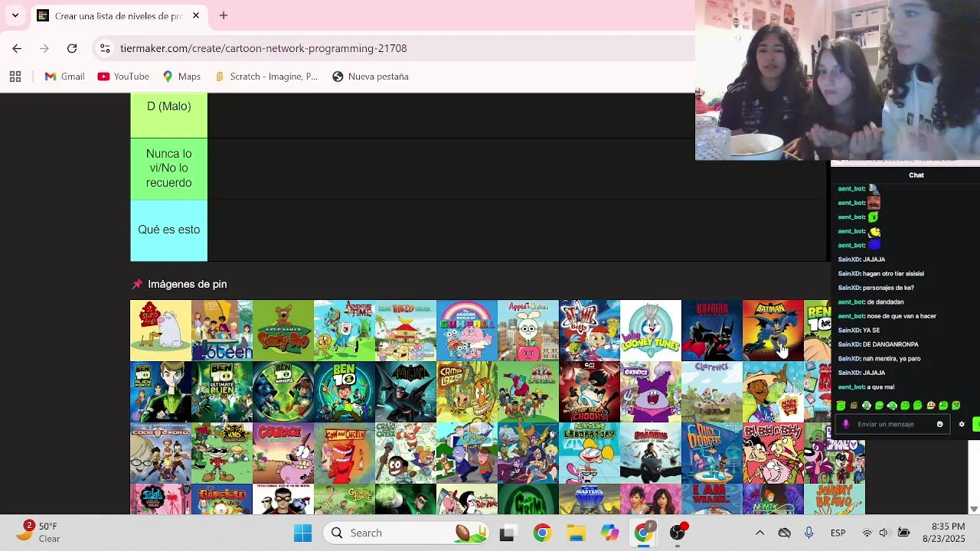
Task: Pick the Clarence thumbnail
Action: pyautogui.click(x=712, y=392)
